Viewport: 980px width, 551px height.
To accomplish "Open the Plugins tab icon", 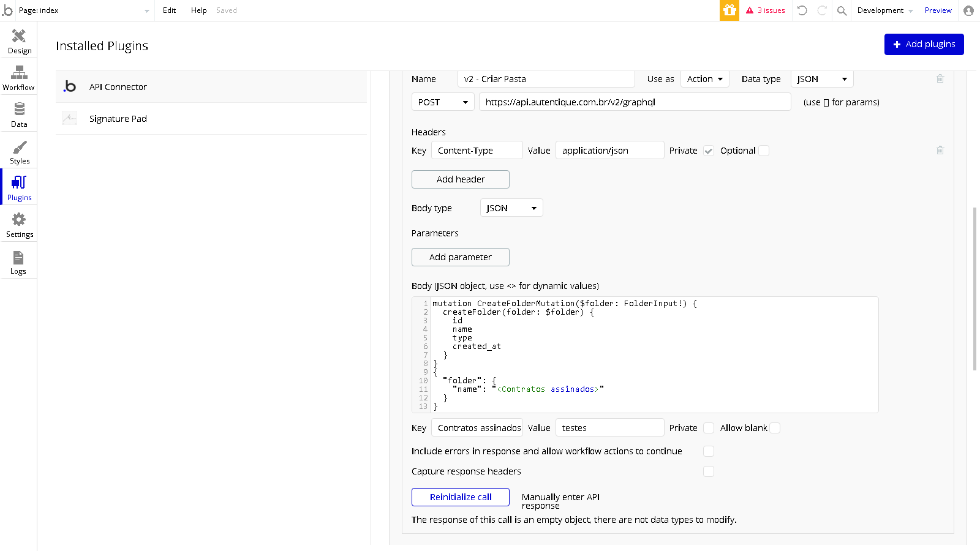I will click(x=19, y=182).
